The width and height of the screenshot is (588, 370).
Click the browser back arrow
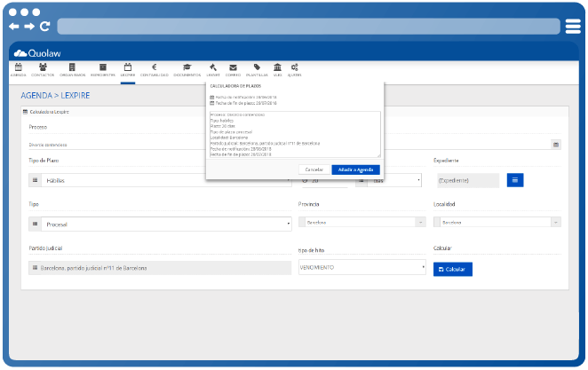pyautogui.click(x=14, y=27)
